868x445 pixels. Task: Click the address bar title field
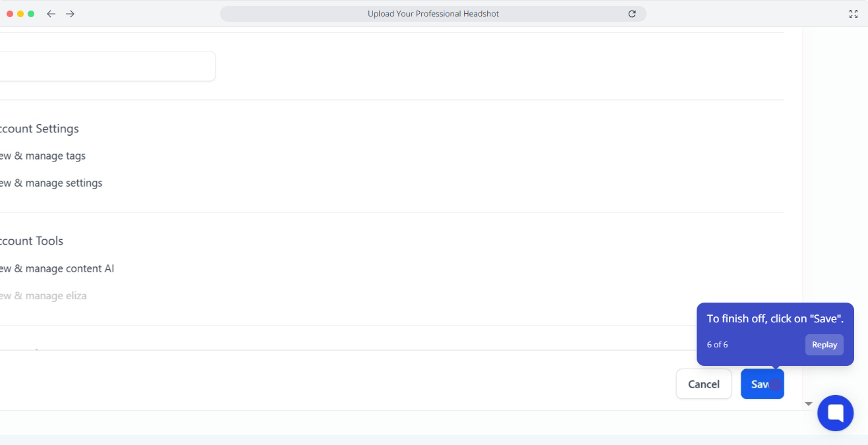(433, 14)
